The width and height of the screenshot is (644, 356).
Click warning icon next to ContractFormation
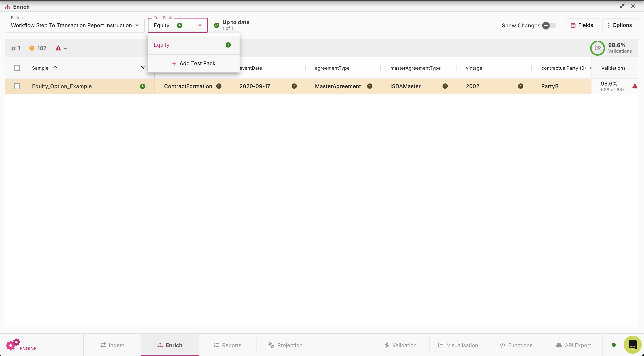pos(219,86)
